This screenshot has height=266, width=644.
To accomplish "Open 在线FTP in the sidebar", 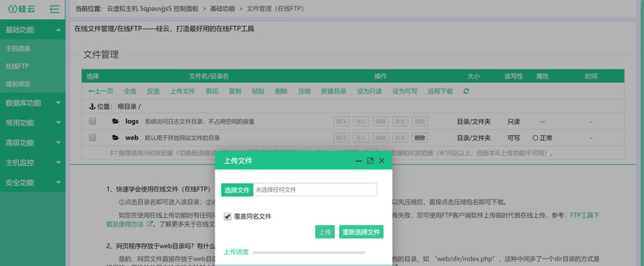I will coord(17,66).
